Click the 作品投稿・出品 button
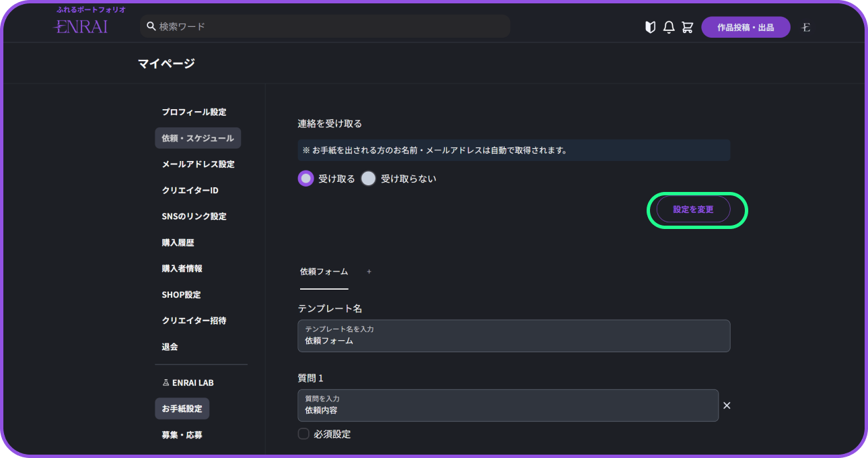The height and width of the screenshot is (458, 868). (746, 27)
